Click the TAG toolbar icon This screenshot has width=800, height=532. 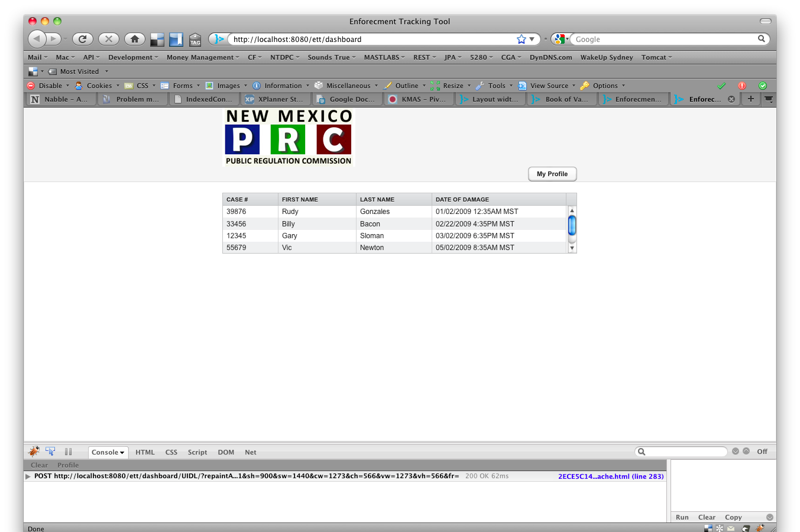point(195,40)
